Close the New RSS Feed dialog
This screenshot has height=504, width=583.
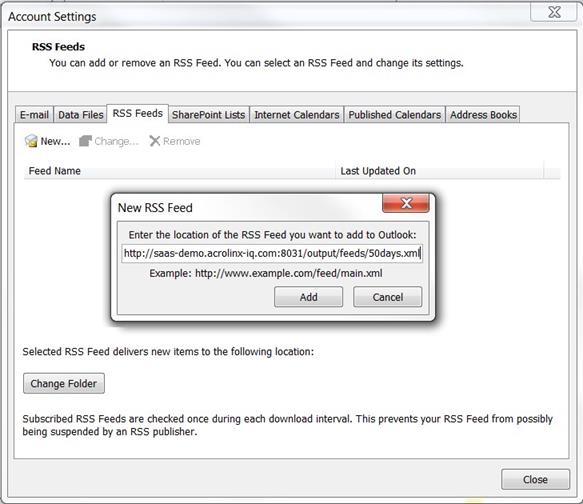click(406, 203)
